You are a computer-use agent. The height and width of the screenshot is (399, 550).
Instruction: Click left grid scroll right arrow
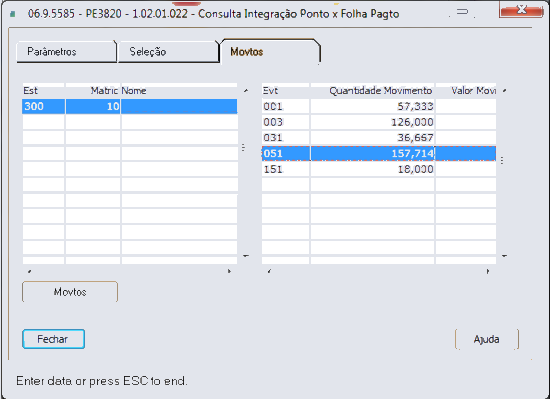click(x=229, y=271)
